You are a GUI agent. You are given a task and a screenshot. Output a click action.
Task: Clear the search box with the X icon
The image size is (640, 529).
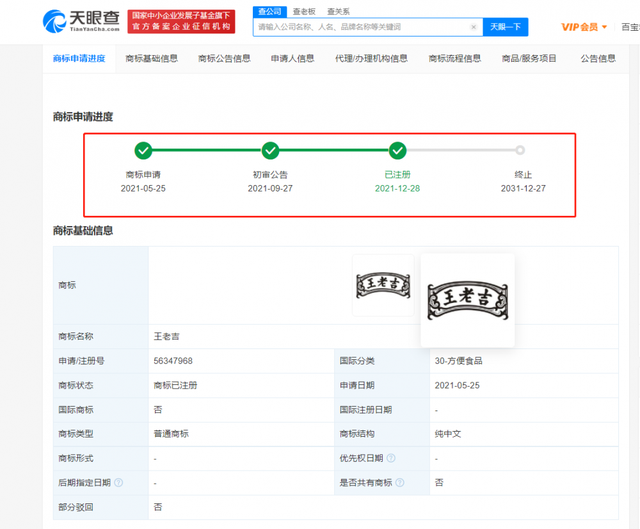tap(473, 27)
